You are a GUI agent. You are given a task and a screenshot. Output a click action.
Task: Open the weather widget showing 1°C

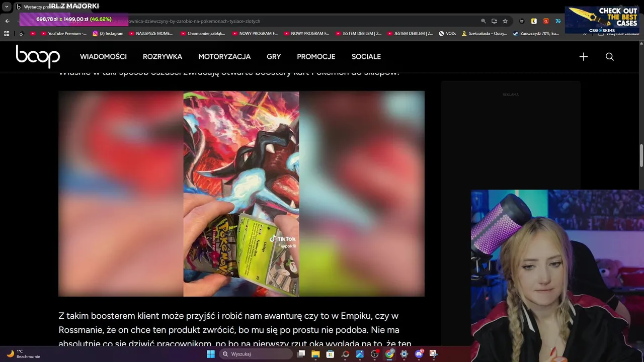pyautogui.click(x=23, y=354)
